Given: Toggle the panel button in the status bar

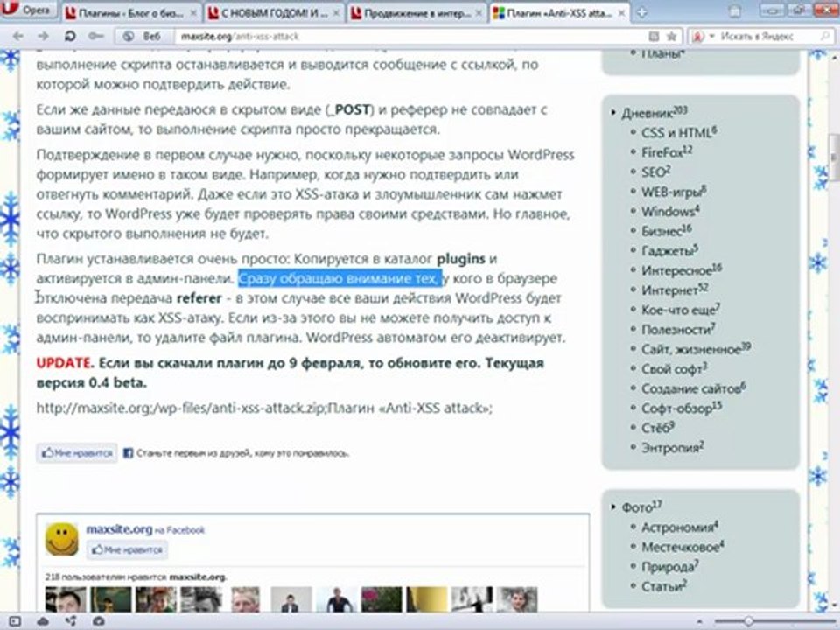Looking at the screenshot, I should click(x=15, y=621).
